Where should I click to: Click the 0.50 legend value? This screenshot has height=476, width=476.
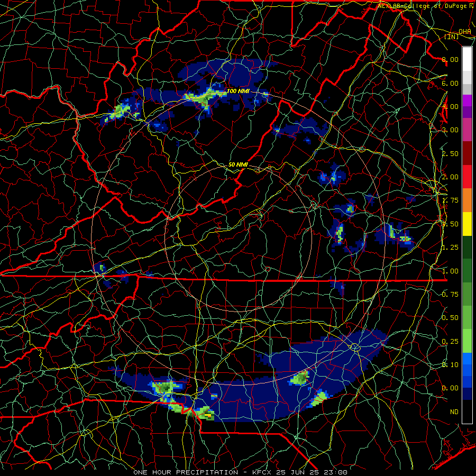pyautogui.click(x=450, y=318)
